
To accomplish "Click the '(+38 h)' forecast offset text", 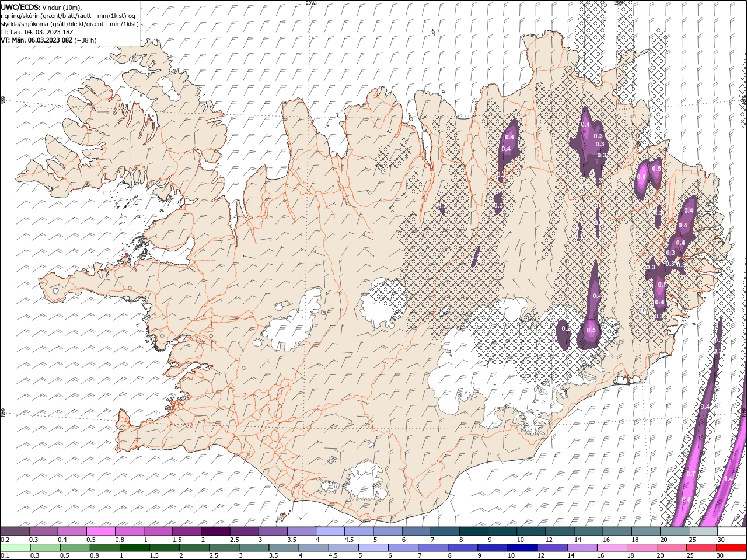I will click(x=86, y=40).
